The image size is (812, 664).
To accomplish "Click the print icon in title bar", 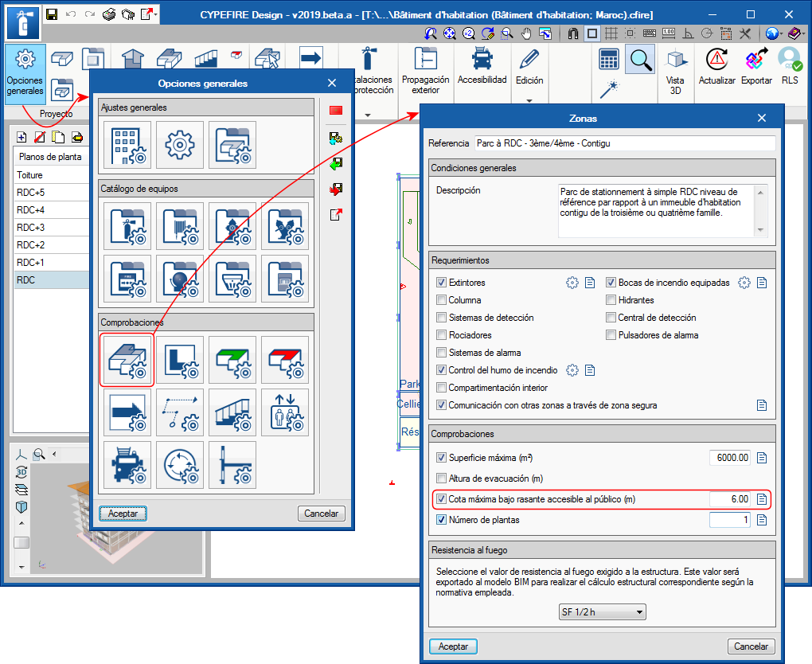I will click(x=109, y=14).
